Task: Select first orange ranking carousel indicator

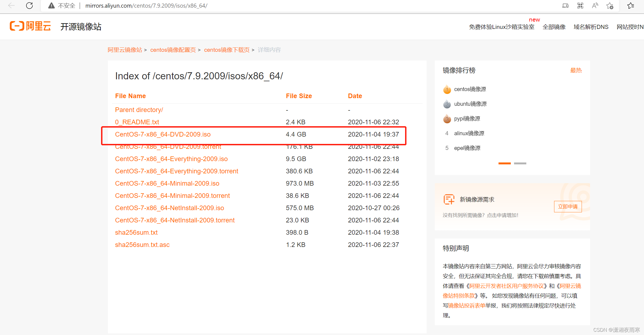Action: pyautogui.click(x=505, y=163)
